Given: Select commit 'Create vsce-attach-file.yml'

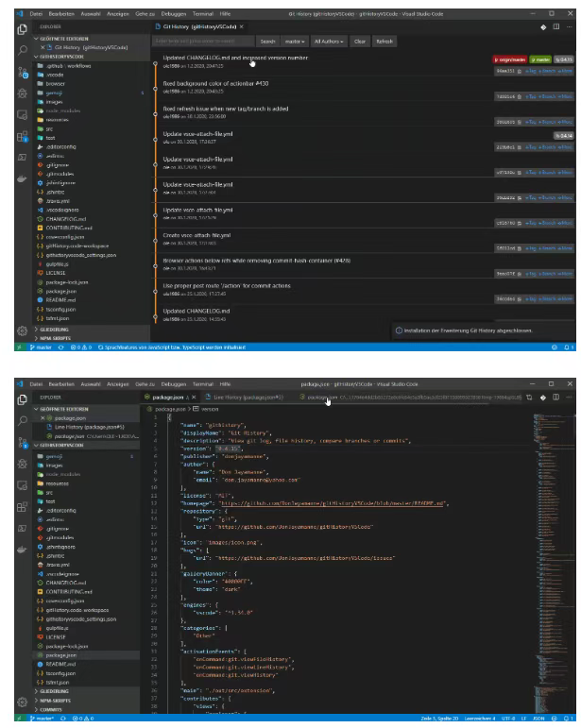Looking at the screenshot, I should (x=197, y=235).
